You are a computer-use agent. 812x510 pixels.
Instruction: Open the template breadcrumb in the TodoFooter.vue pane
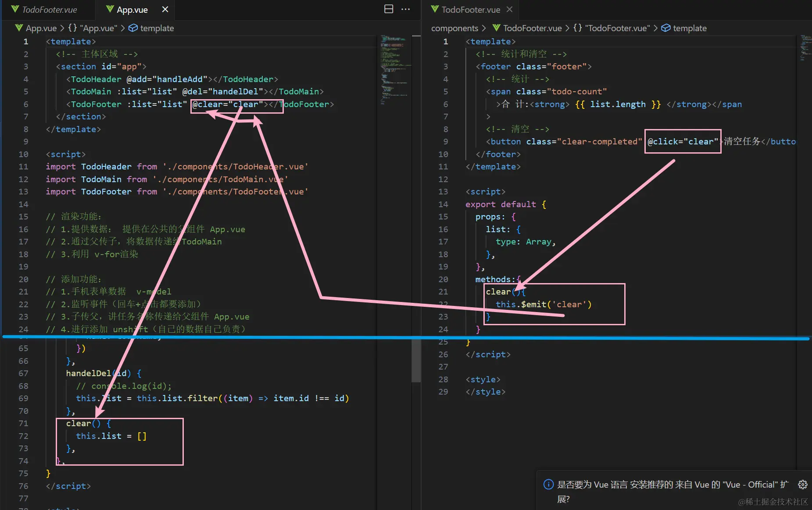690,28
